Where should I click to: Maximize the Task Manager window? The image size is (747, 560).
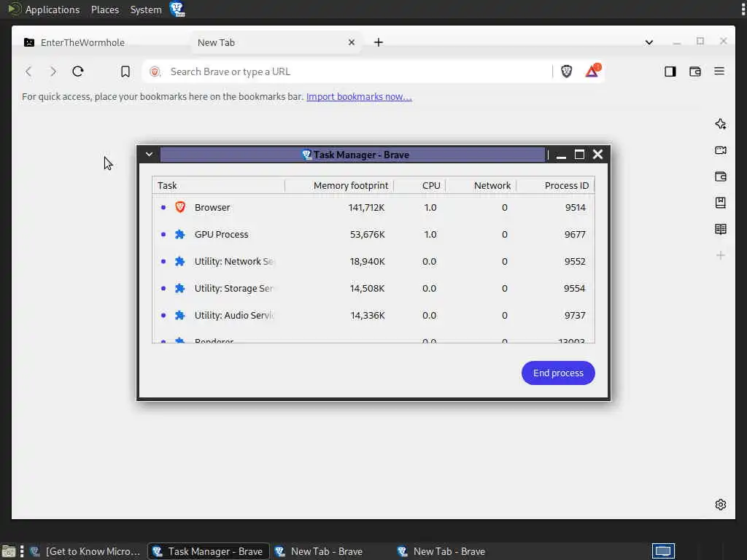tap(579, 155)
